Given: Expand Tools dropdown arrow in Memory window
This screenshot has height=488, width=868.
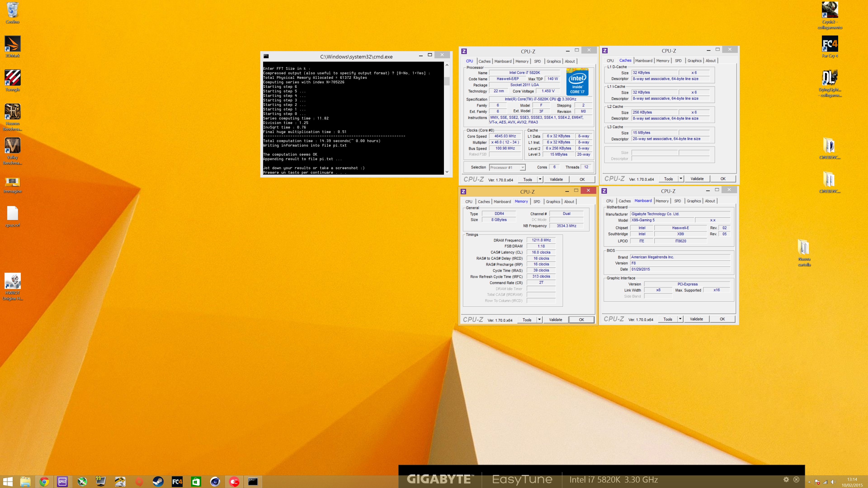Looking at the screenshot, I should (x=540, y=319).
